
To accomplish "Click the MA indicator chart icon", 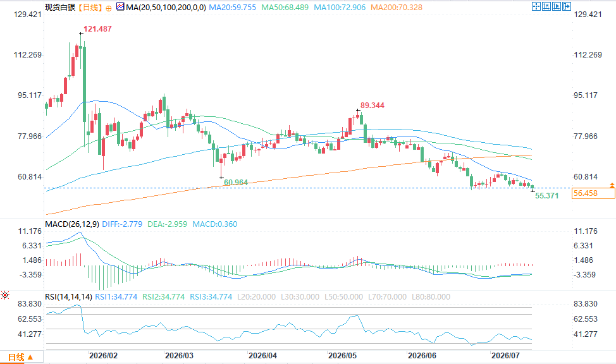I will click(120, 7).
